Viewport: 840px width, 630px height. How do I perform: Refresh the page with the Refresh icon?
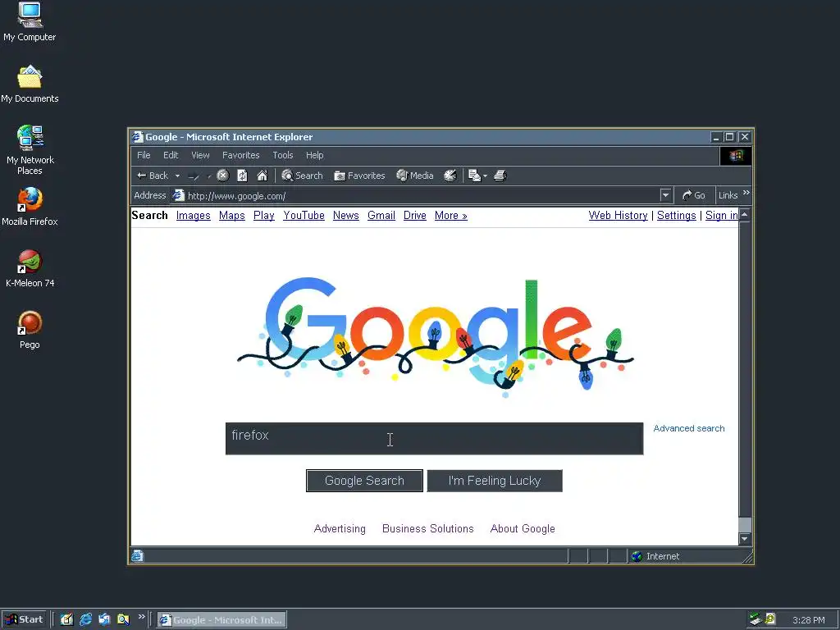click(242, 176)
